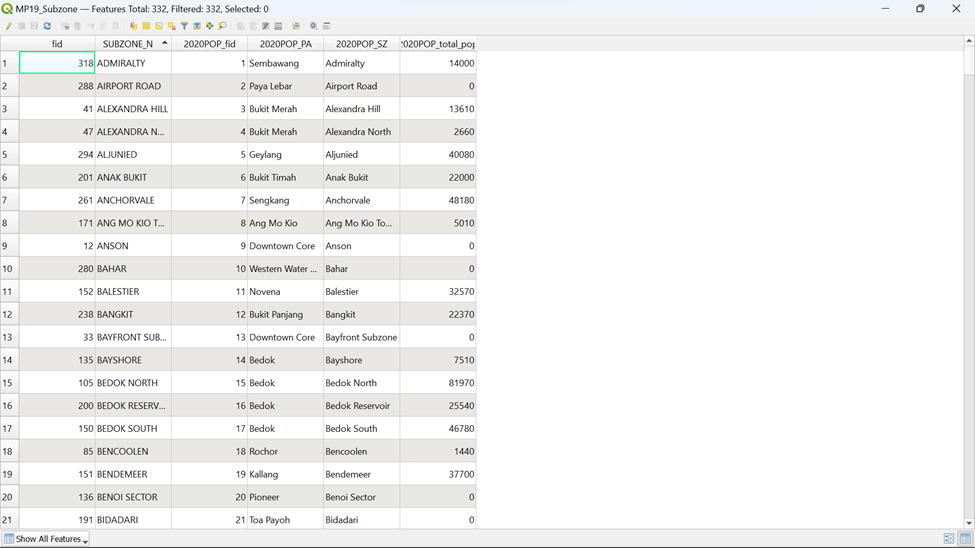Toggle editing mode with the pencil icon

point(8,26)
